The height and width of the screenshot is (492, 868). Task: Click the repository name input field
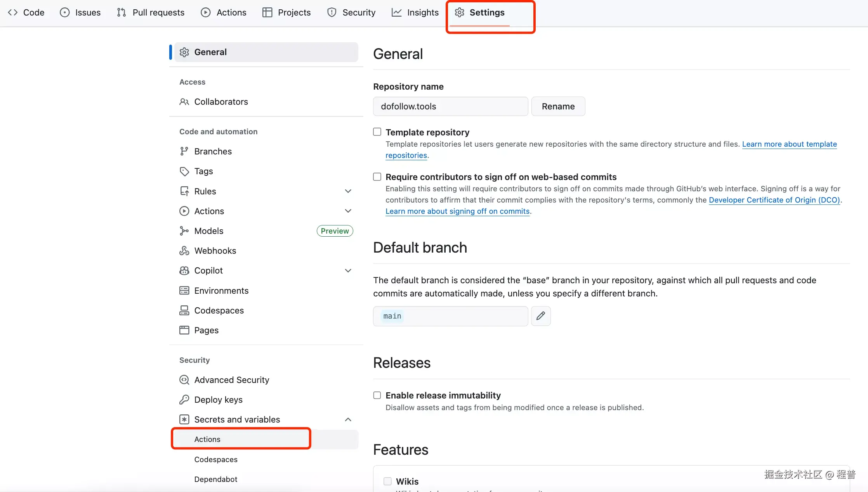click(450, 106)
